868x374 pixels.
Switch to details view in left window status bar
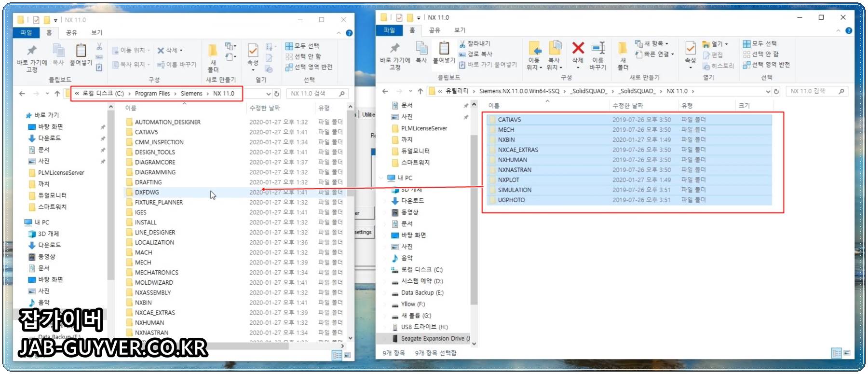(337, 355)
